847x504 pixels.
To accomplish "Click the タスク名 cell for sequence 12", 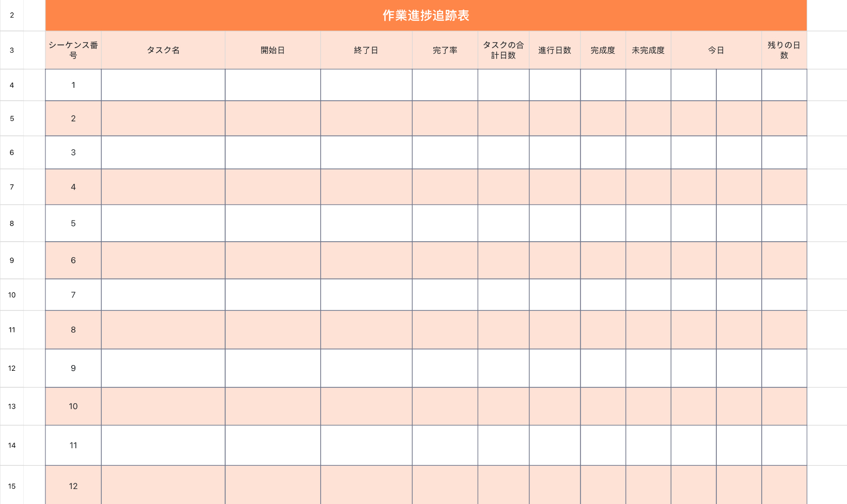I will [x=163, y=485].
